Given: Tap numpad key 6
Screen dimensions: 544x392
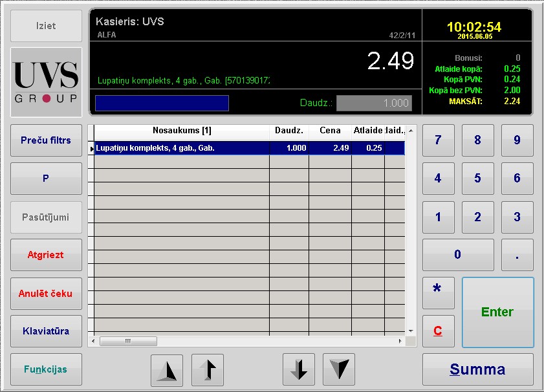Looking at the screenshot, I should pyautogui.click(x=517, y=179).
